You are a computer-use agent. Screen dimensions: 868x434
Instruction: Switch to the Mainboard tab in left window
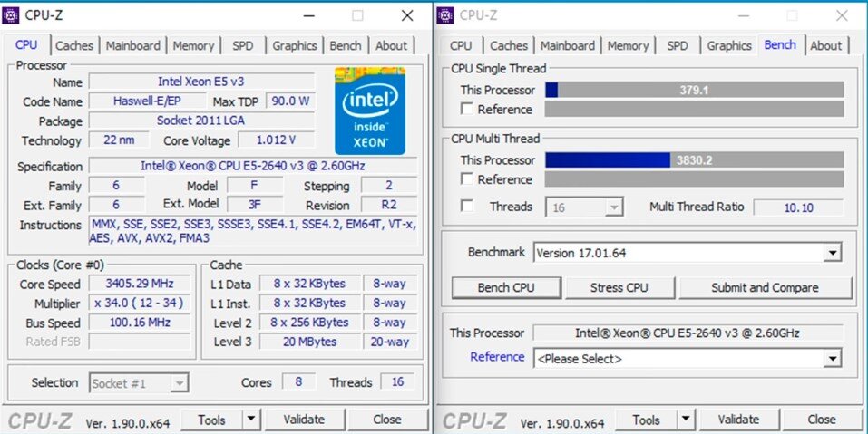tap(132, 46)
